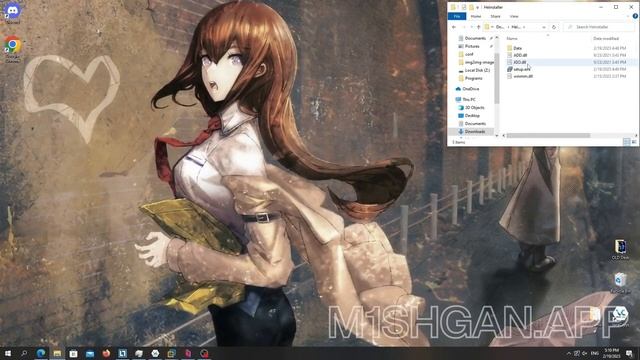Open the Programs folder in sidebar
The width and height of the screenshot is (640, 360).
(473, 78)
